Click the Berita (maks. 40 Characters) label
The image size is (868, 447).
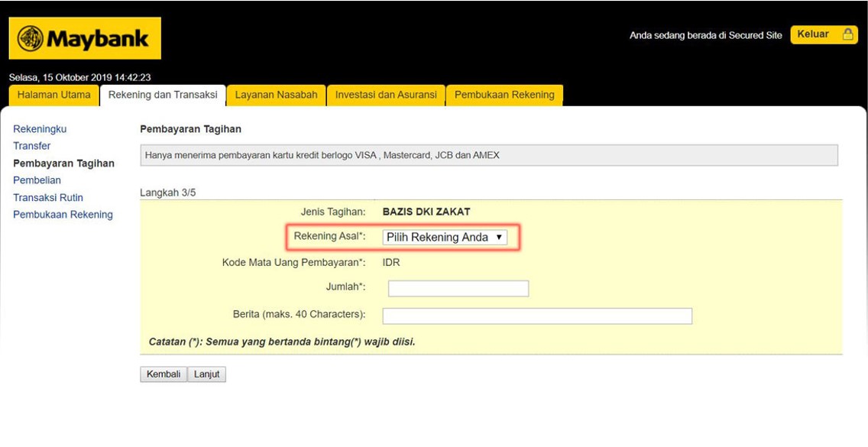[x=300, y=315]
